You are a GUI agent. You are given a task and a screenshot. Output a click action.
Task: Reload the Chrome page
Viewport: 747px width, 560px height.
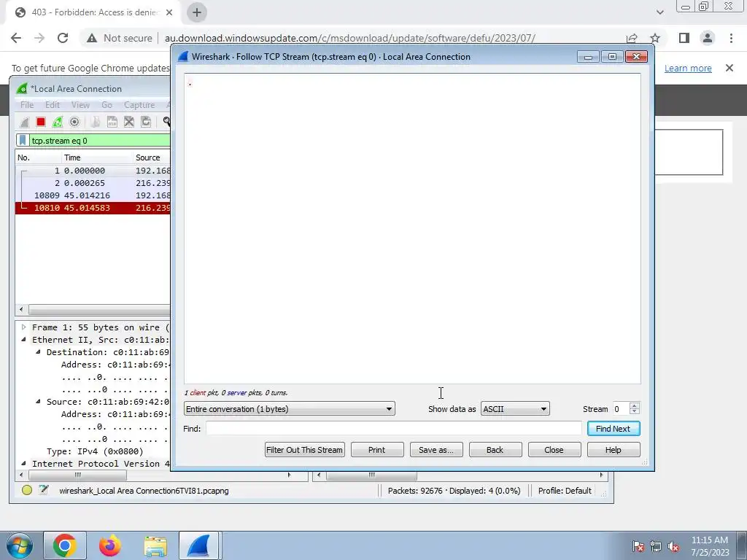point(63,38)
